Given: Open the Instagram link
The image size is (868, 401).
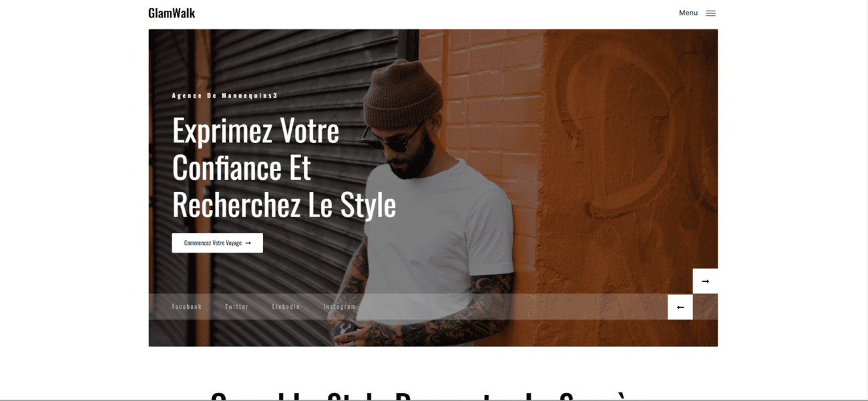Looking at the screenshot, I should (x=340, y=307).
